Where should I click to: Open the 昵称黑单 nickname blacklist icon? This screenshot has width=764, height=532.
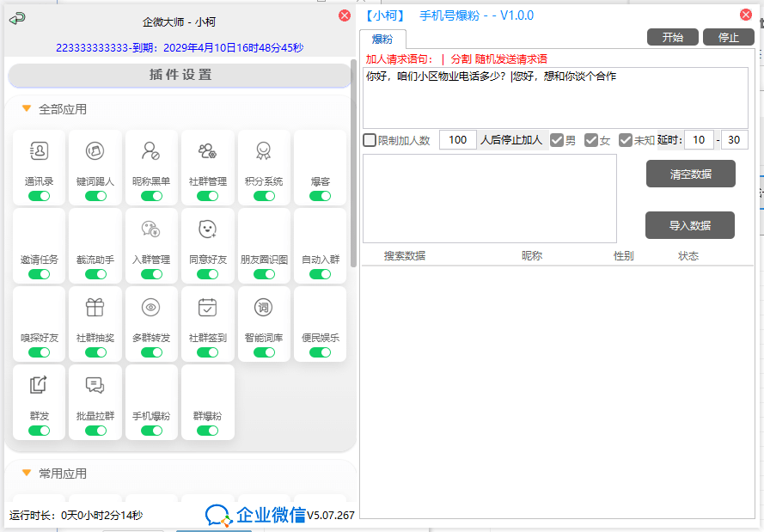point(151,151)
